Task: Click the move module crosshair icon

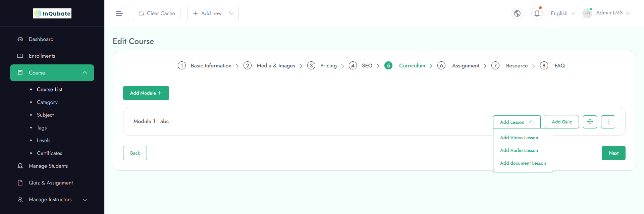Action: [590, 122]
